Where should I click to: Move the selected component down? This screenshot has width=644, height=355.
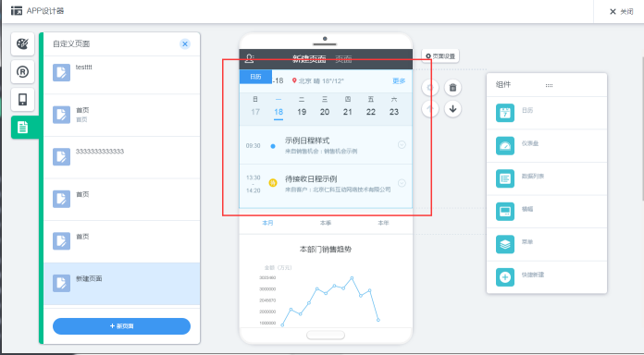pos(452,109)
